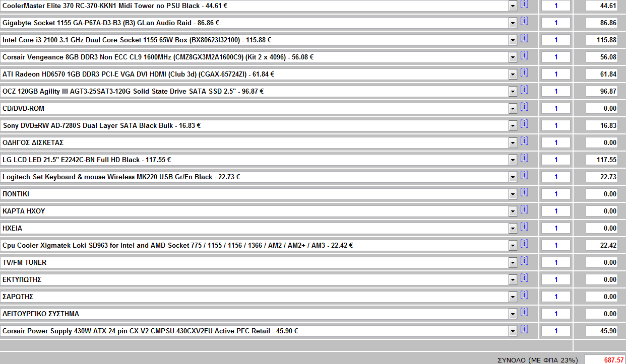Open info icon for ΠΟΝΤΙΚΙ row
626x364 pixels.
click(524, 192)
